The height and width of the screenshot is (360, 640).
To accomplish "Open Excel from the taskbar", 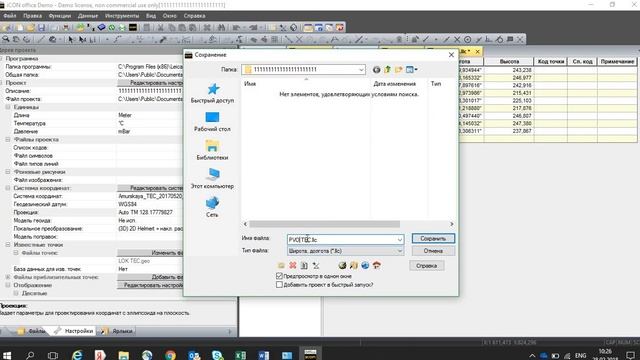I will point(240,355).
